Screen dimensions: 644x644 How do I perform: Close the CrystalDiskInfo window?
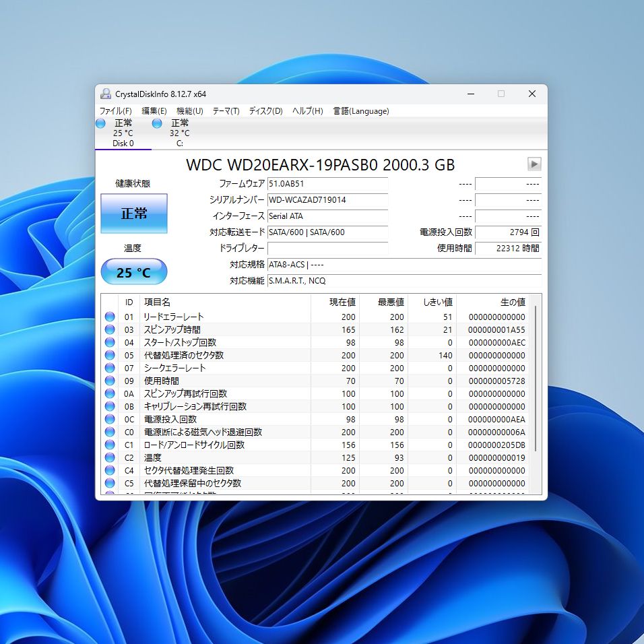(x=532, y=94)
